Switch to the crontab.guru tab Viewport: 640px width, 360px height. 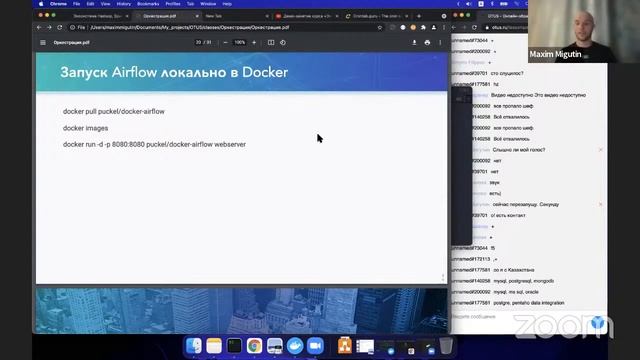pos(377,16)
